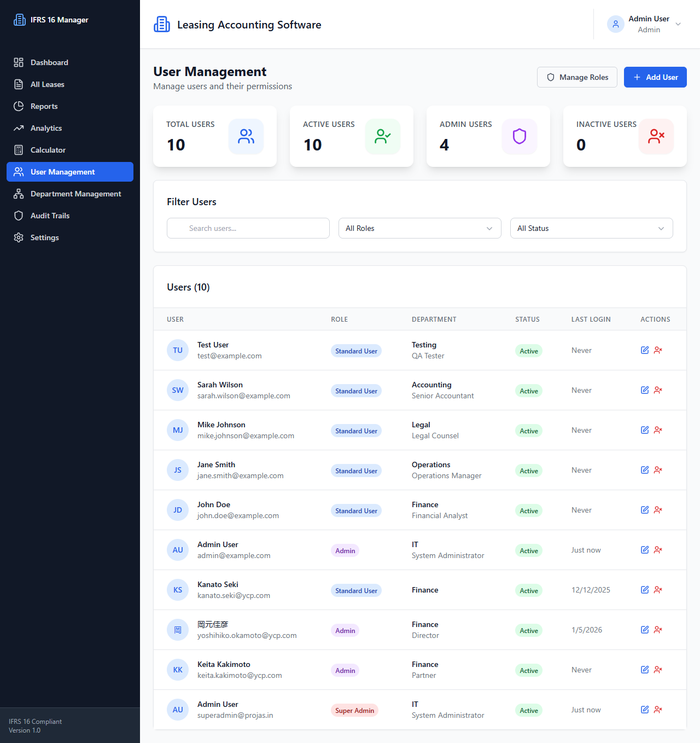
Task: Click edit icon for Test User row
Action: click(x=645, y=350)
